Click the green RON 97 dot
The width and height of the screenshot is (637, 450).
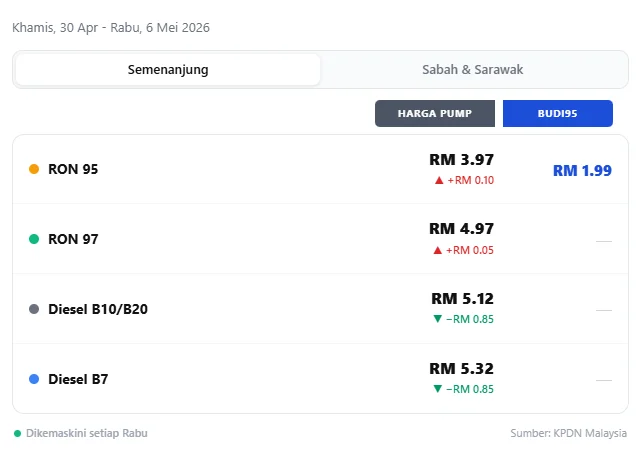[34, 240]
